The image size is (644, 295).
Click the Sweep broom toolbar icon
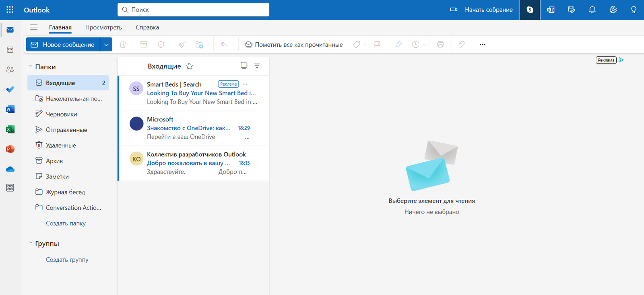[x=182, y=45]
